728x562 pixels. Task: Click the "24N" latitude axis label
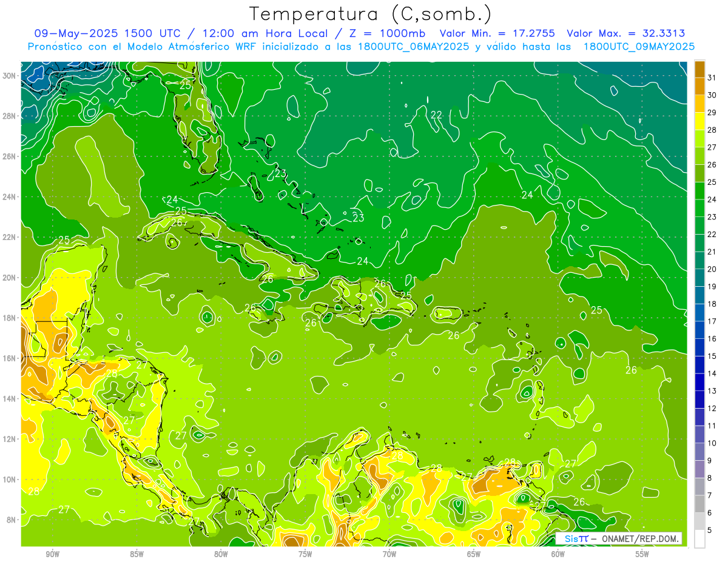pyautogui.click(x=9, y=196)
